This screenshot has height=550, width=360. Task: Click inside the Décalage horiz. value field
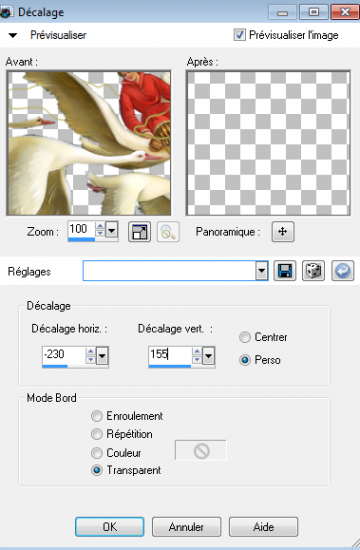64,355
